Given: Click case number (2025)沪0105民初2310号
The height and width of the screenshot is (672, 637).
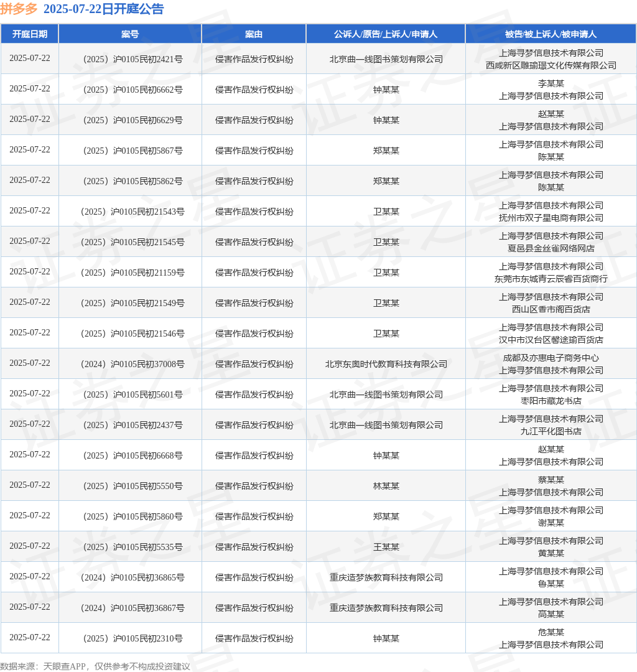Looking at the screenshot, I should [133, 638].
